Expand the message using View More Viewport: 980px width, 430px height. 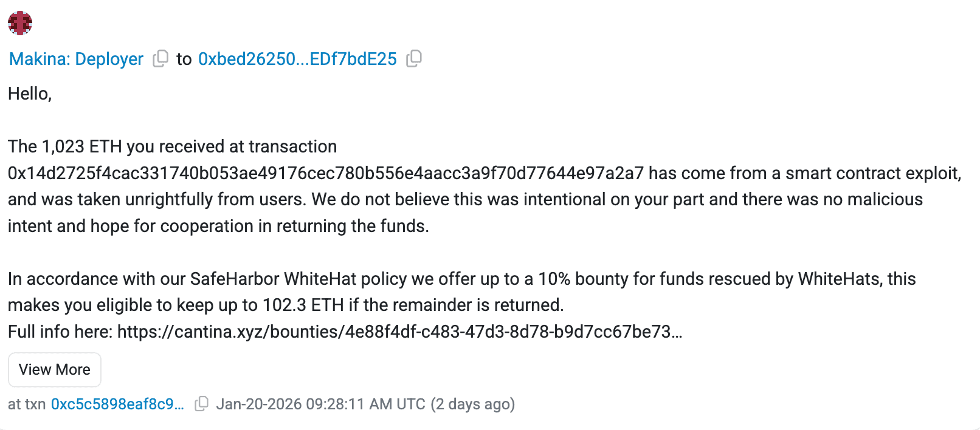tap(54, 369)
